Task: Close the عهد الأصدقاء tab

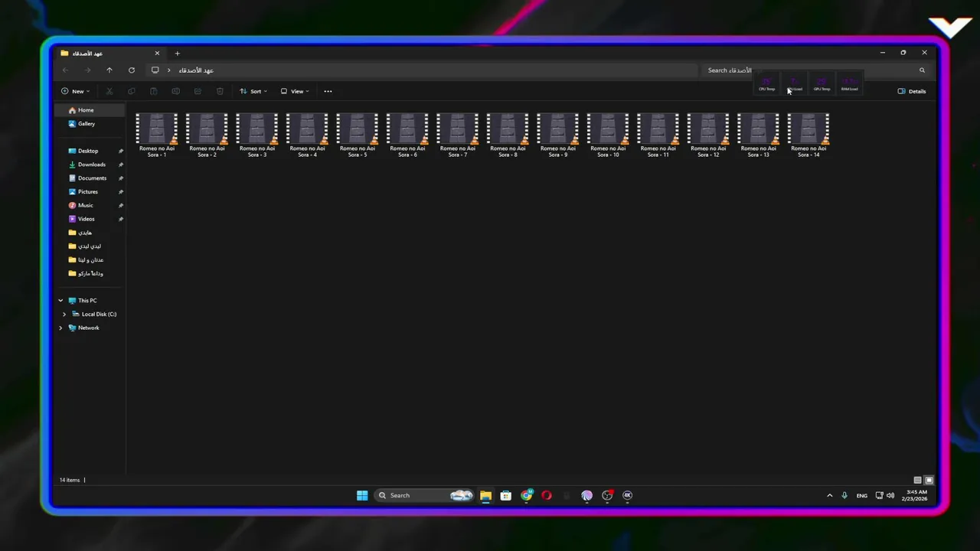Action: [157, 53]
